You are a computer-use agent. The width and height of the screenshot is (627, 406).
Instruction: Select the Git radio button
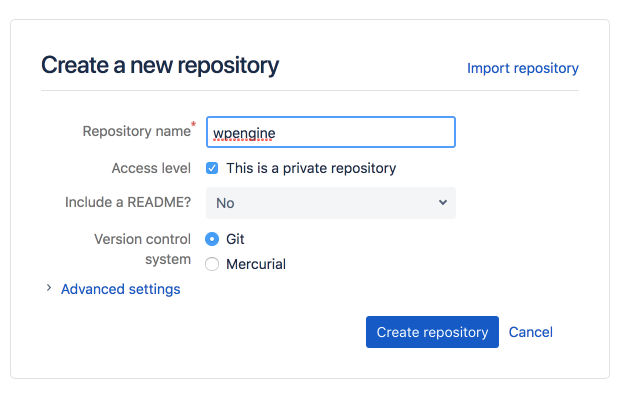click(x=212, y=240)
